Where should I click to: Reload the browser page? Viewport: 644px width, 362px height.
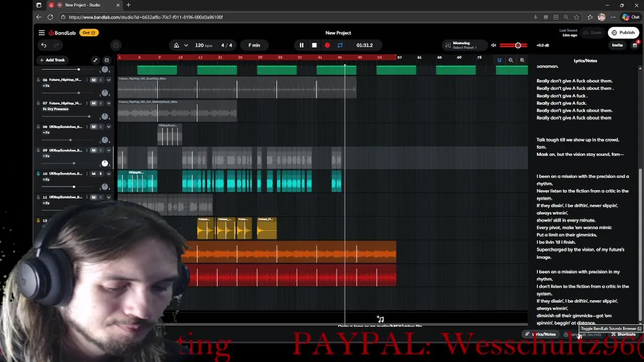50,17
